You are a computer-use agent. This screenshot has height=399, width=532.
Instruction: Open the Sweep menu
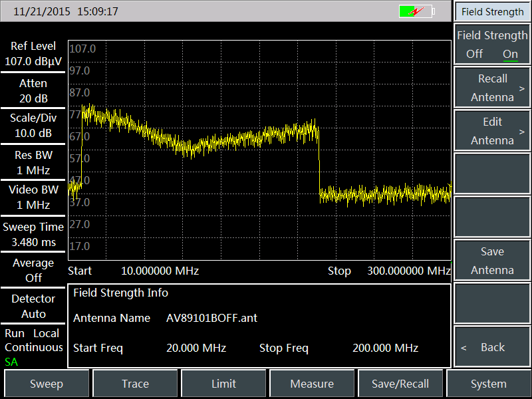[47, 384]
